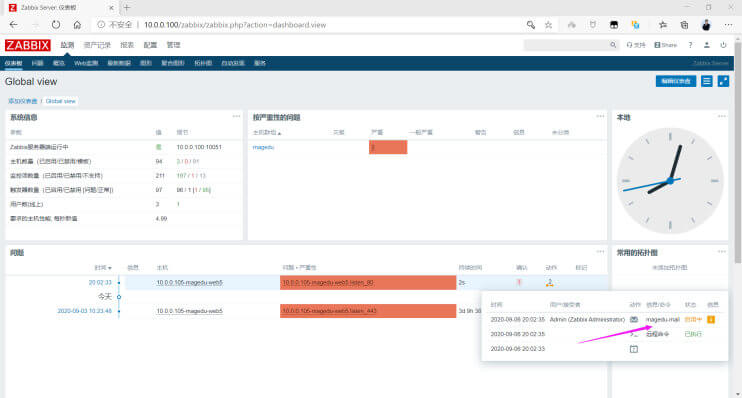Open the browser home page icon

[77, 25]
